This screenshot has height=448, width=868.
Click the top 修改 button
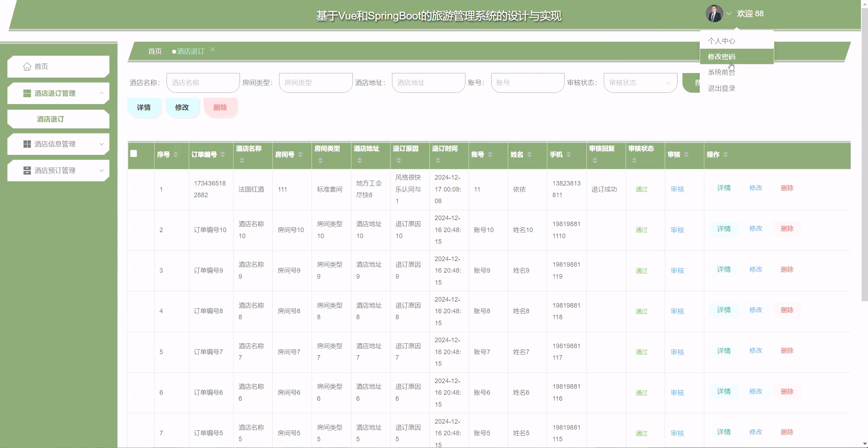coord(182,107)
